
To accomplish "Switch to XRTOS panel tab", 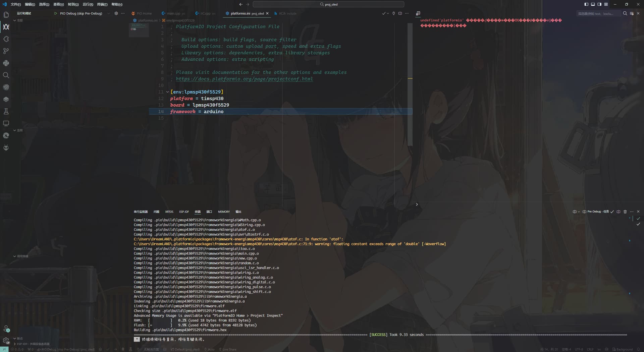I will pos(169,212).
